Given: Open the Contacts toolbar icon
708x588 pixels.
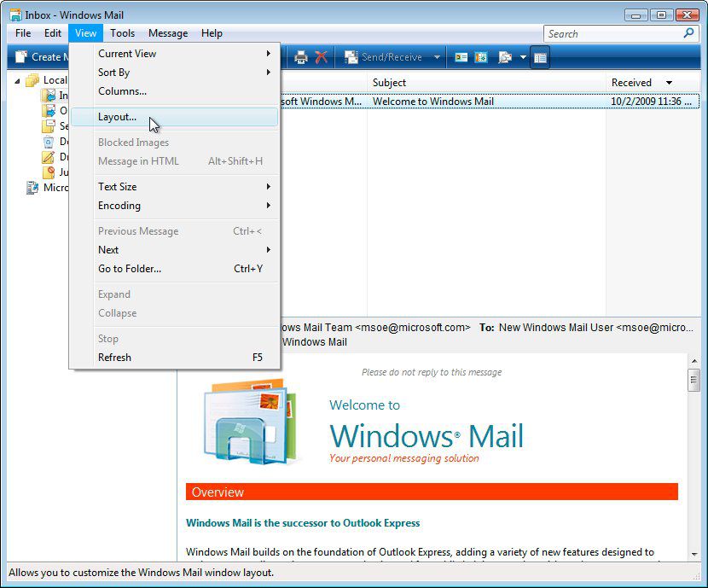Looking at the screenshot, I should point(461,57).
